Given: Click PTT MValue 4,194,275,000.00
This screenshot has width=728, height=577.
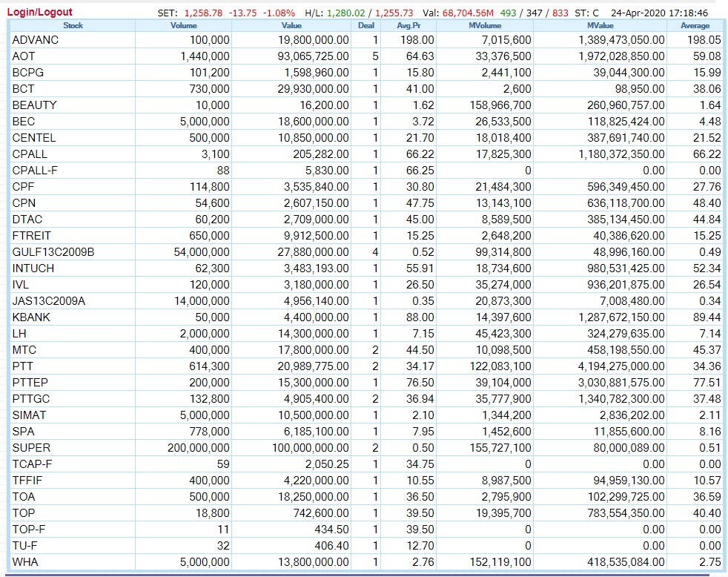Looking at the screenshot, I should (x=621, y=366).
